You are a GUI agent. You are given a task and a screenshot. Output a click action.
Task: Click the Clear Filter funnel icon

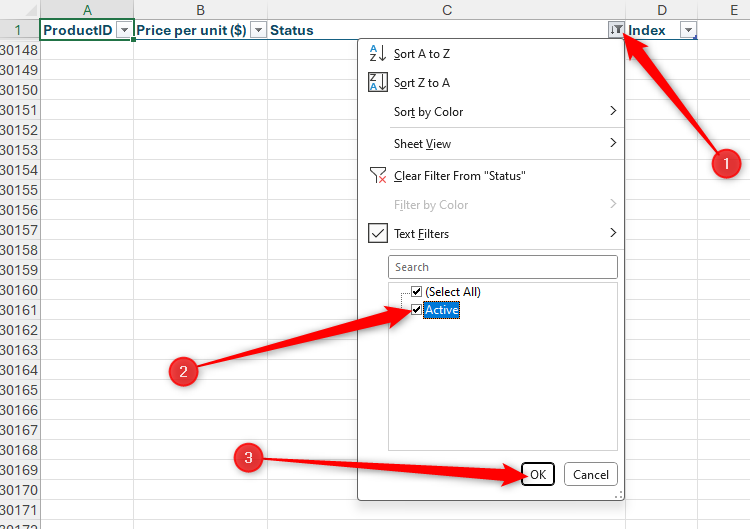click(x=378, y=176)
